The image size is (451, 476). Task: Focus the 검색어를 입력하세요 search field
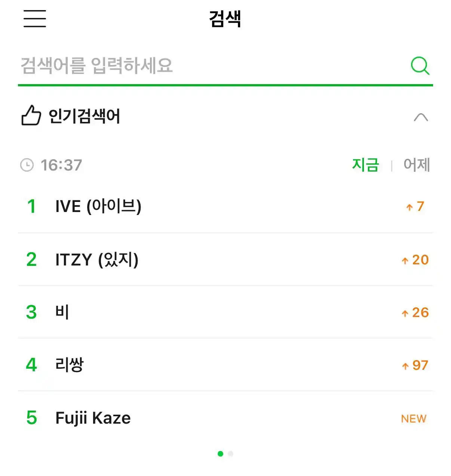pyautogui.click(x=213, y=66)
